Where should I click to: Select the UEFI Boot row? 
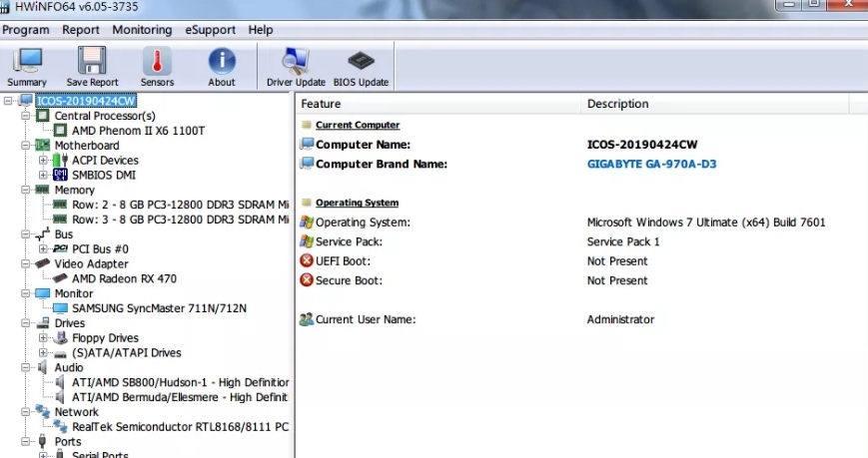350,261
